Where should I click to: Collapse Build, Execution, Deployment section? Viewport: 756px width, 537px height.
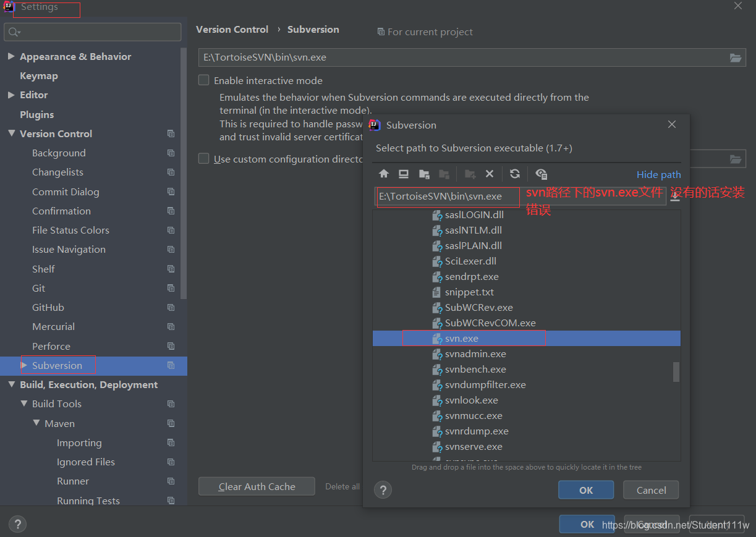(11, 384)
